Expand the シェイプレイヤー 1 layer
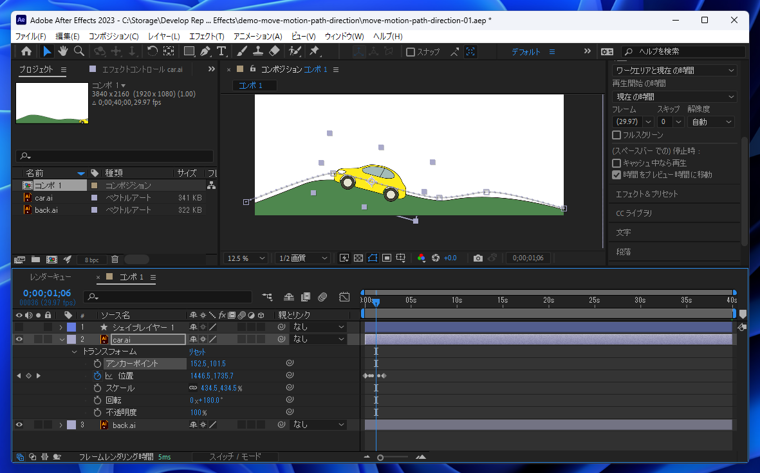Screen dimensions: 760x473 pyautogui.click(x=61, y=328)
